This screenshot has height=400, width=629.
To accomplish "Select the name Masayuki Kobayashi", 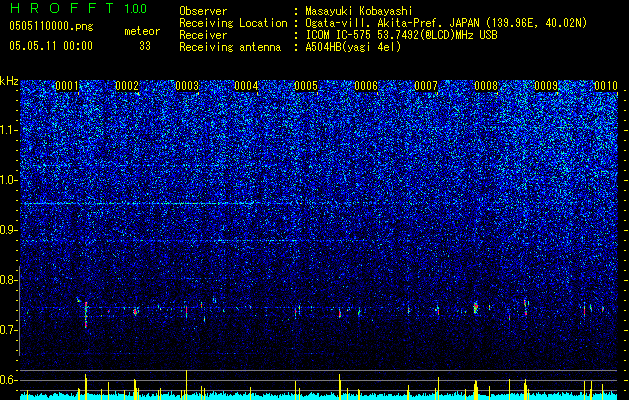I will pos(358,11).
